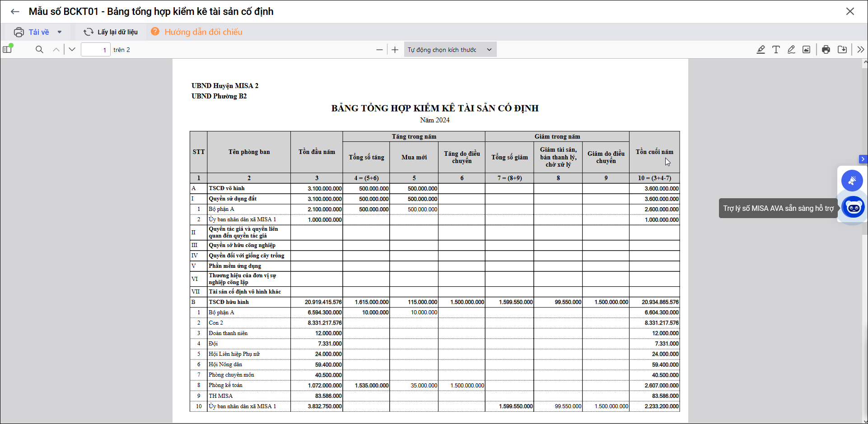Click the print icon in PDF toolbar
The width and height of the screenshot is (868, 424).
[x=826, y=50]
